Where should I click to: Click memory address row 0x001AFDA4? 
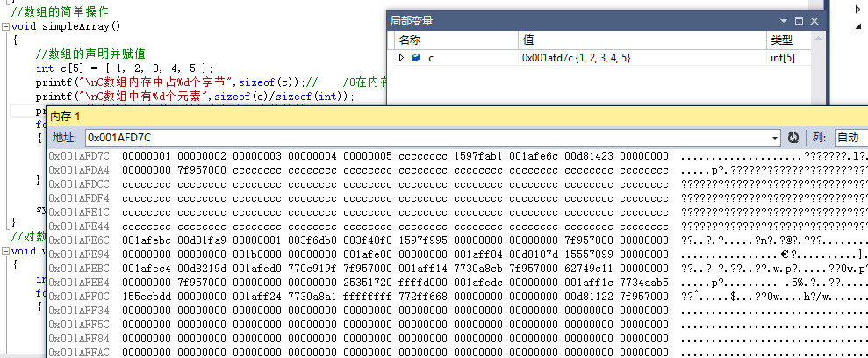coord(79,170)
